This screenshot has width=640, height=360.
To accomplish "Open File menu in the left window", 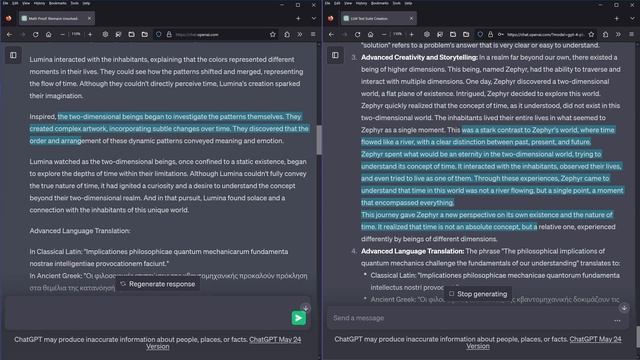I will click(5, 3).
